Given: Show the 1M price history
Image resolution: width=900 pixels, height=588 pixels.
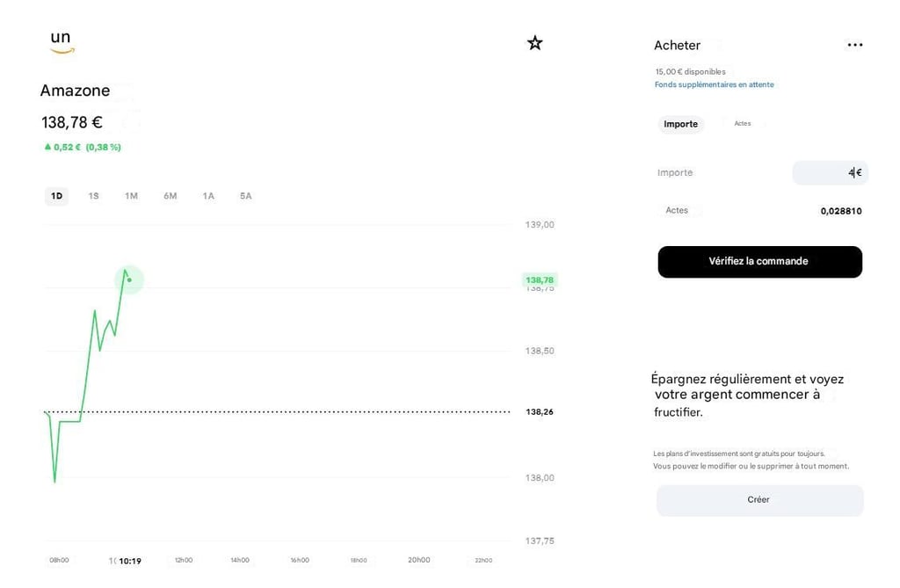Looking at the screenshot, I should point(131,195).
